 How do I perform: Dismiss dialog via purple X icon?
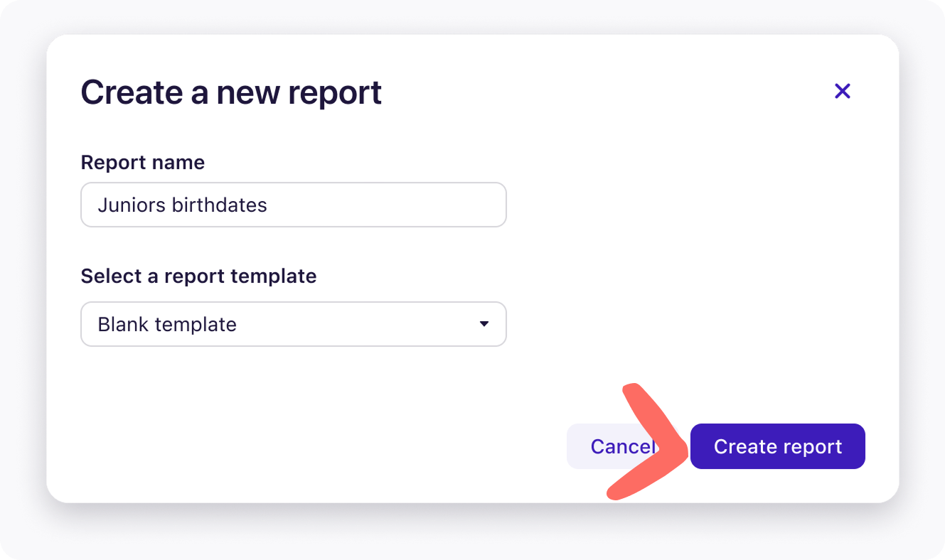(843, 91)
